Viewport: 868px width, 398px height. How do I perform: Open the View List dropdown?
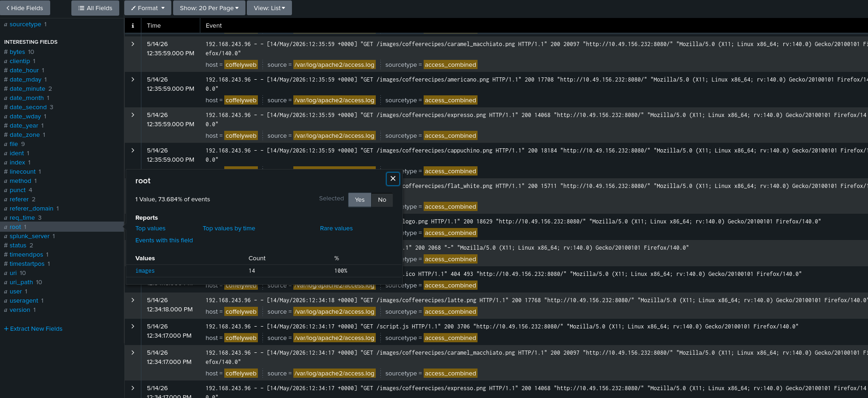coord(269,8)
